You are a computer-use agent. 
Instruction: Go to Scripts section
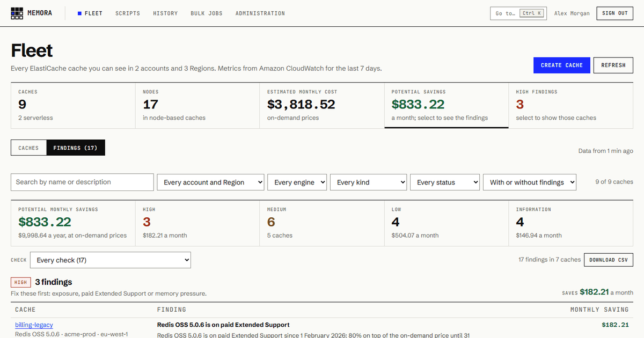click(128, 13)
